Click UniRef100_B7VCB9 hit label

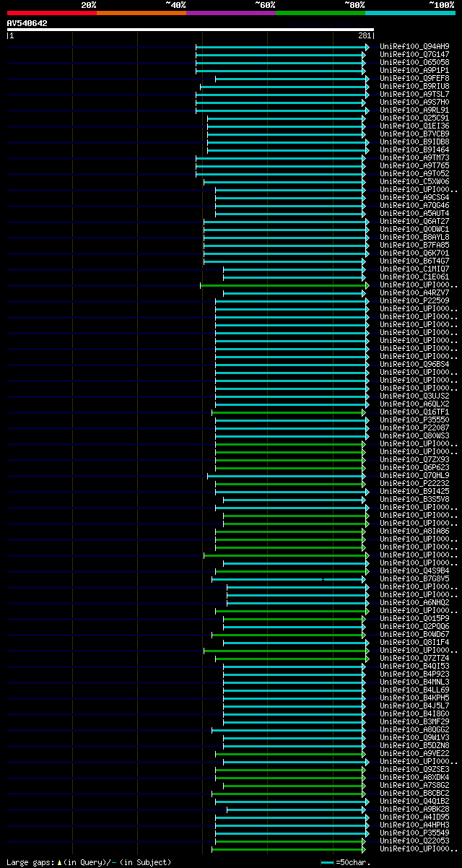[414, 134]
